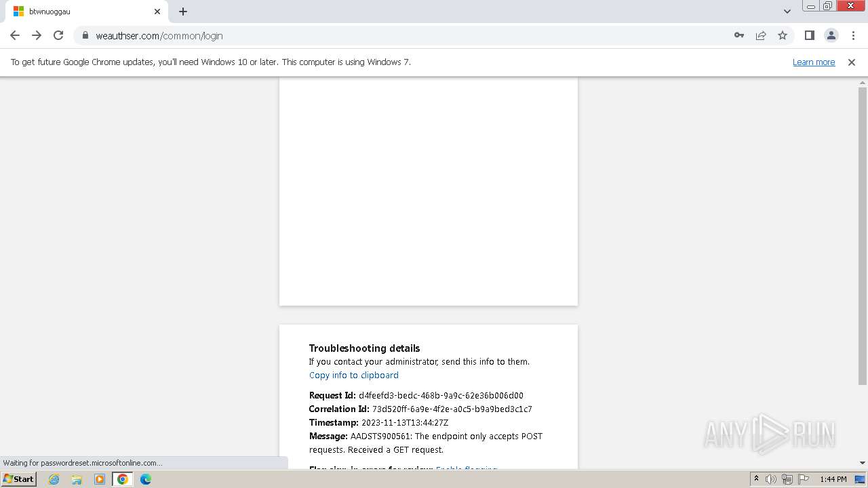This screenshot has width=868, height=488.
Task: Switch to Chrome taskbar icon
Action: (123, 479)
